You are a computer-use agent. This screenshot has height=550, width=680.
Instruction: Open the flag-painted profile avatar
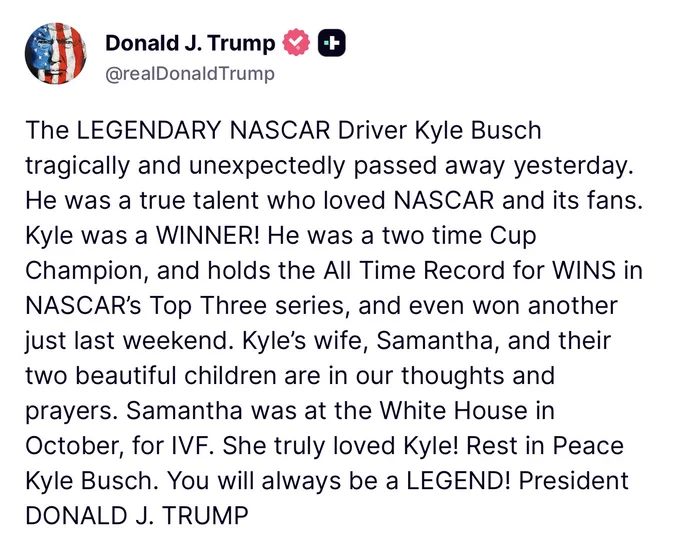[56, 53]
